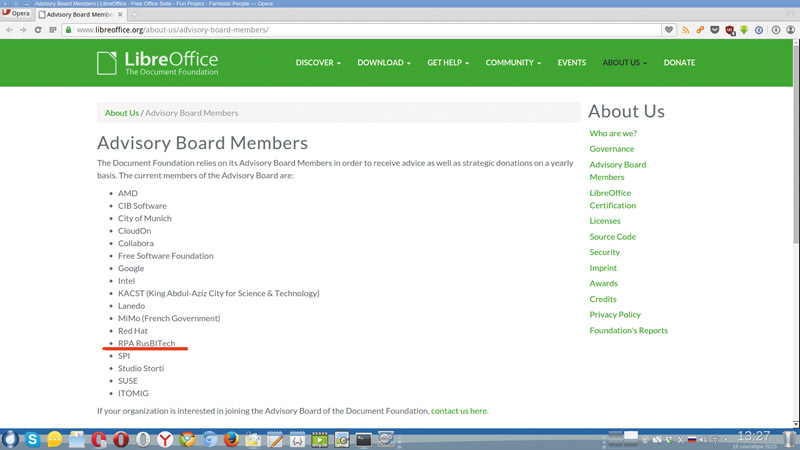This screenshot has width=800, height=450.
Task: Open the Privacy Policy sidebar link
Action: 615,314
